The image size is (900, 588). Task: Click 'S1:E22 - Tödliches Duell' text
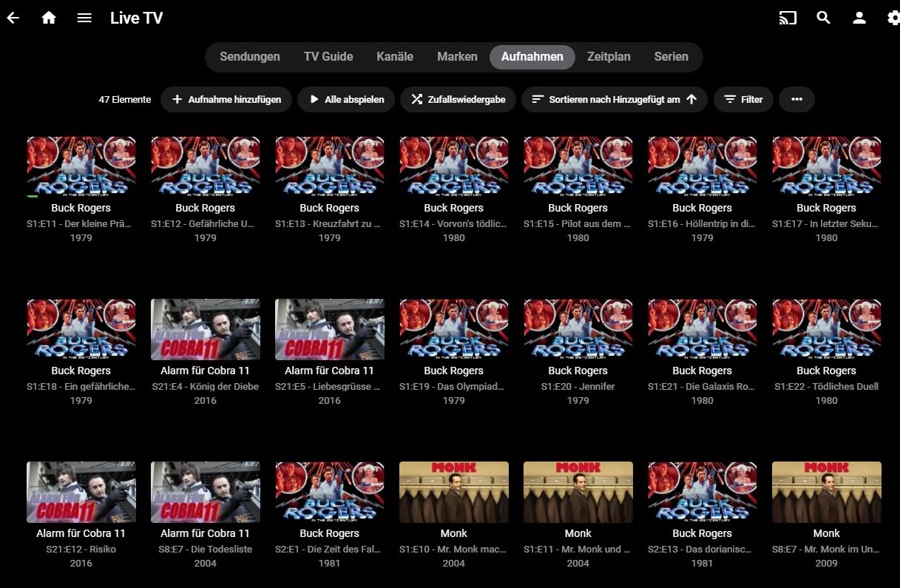(827, 386)
